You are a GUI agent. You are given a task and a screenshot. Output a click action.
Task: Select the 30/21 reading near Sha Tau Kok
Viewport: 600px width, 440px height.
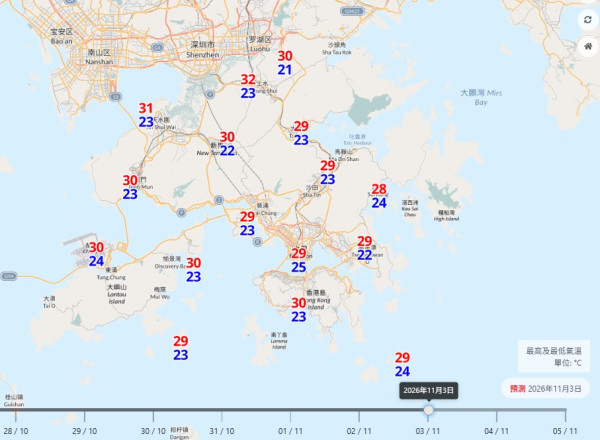pyautogui.click(x=285, y=63)
